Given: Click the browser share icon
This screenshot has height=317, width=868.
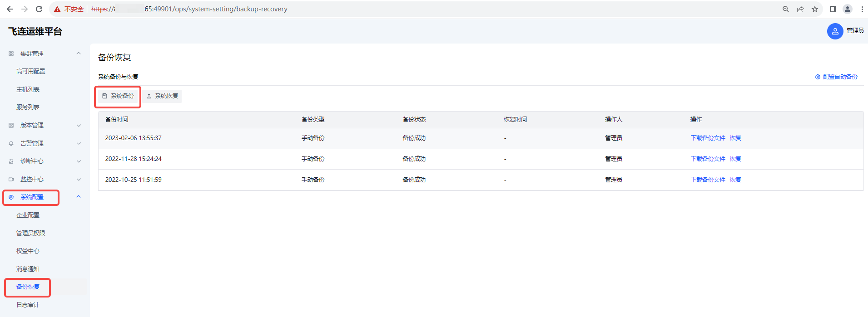Looking at the screenshot, I should point(800,9).
